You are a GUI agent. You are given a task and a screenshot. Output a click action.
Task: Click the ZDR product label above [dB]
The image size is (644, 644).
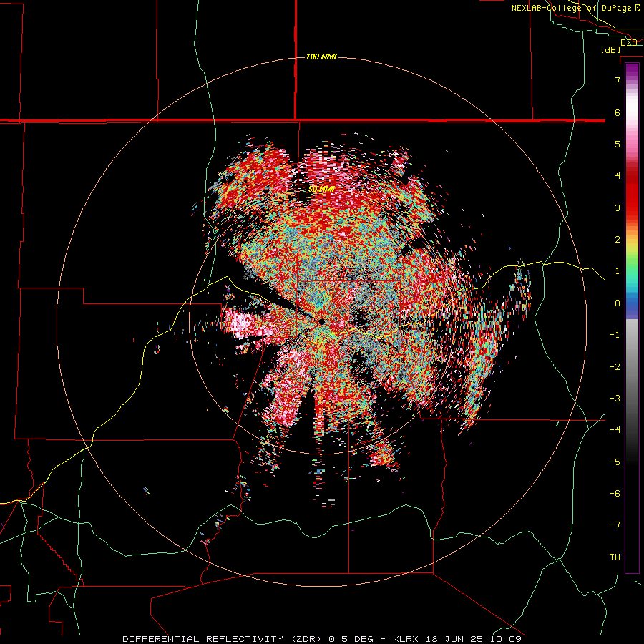click(x=629, y=42)
